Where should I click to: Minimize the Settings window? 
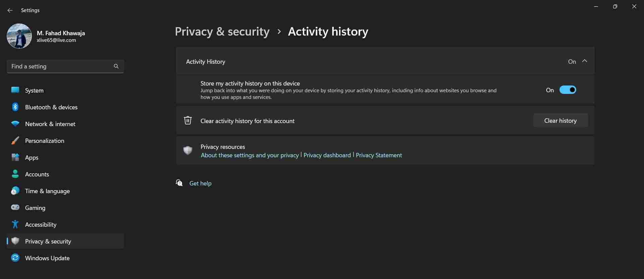click(x=596, y=7)
